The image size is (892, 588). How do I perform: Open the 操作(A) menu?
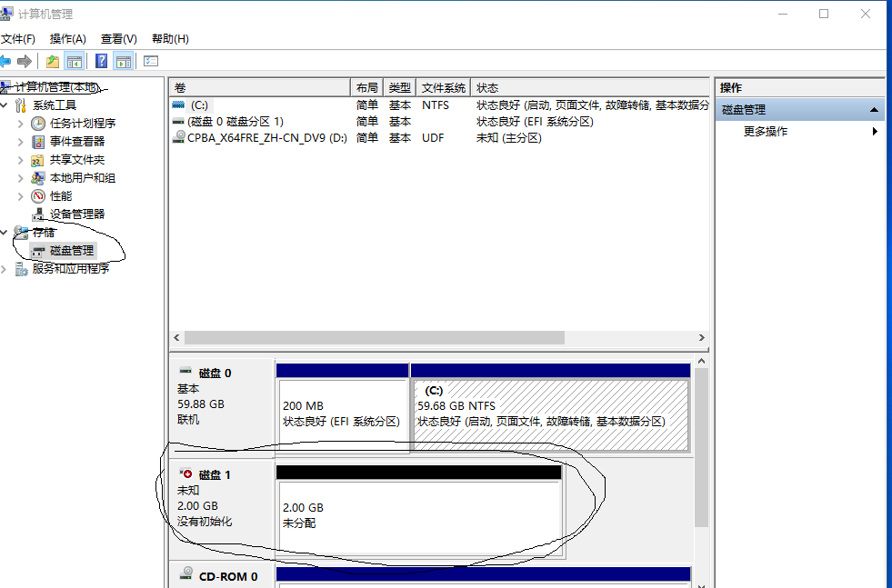click(67, 39)
